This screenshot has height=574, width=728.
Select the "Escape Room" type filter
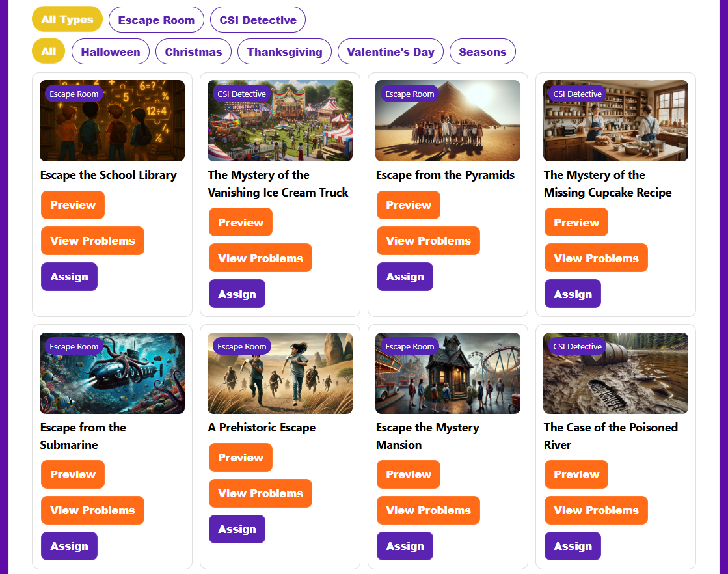click(156, 20)
